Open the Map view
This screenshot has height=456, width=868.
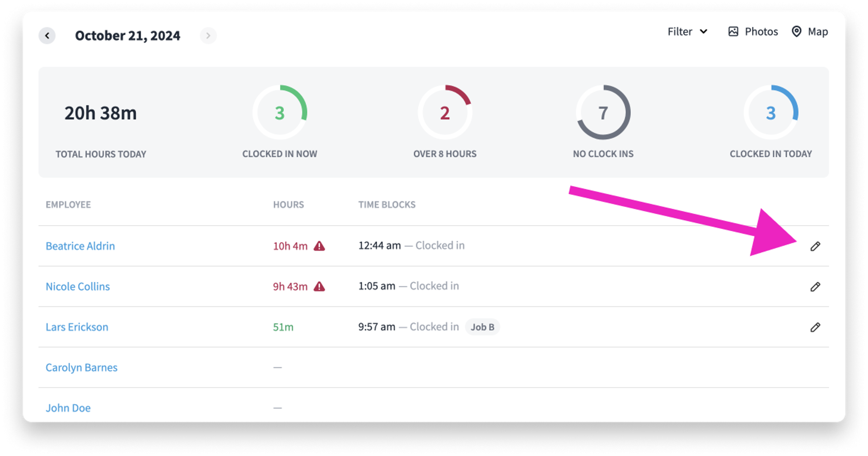pyautogui.click(x=809, y=32)
